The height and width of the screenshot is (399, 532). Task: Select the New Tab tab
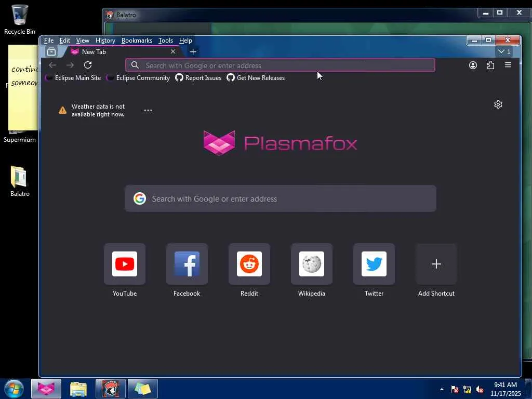click(122, 51)
